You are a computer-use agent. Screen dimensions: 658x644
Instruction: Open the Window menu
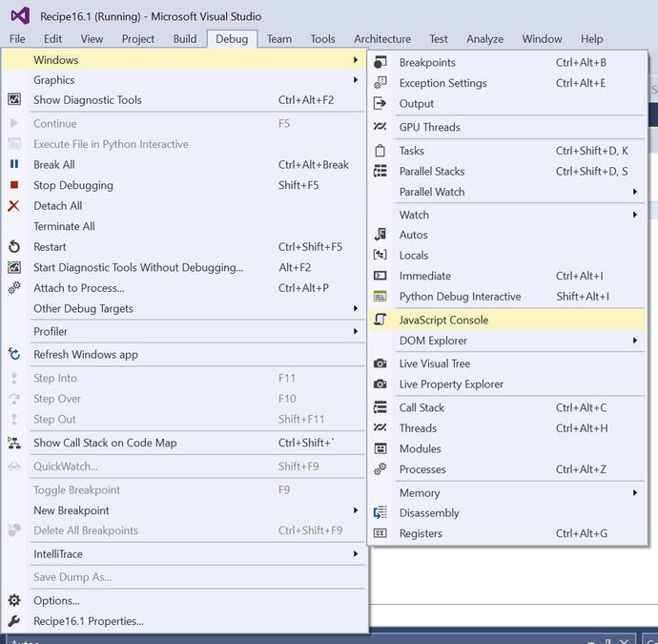[542, 39]
